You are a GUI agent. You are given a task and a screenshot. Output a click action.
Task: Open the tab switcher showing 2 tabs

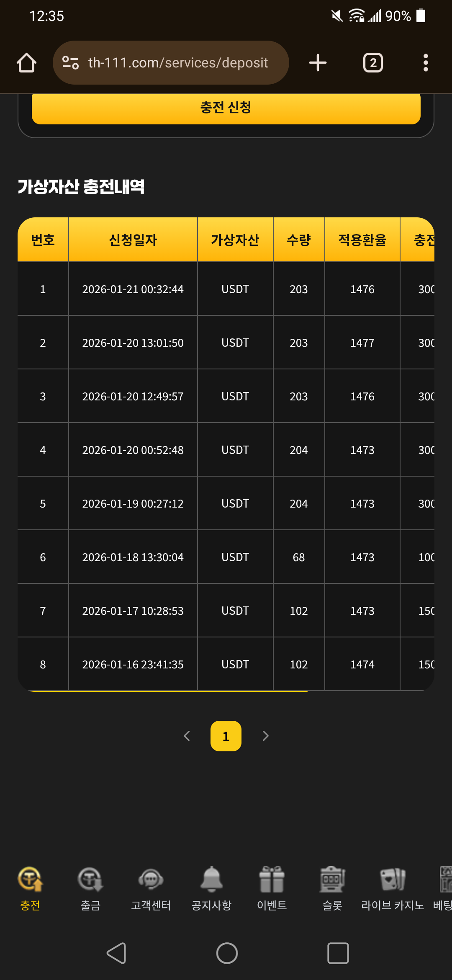(x=372, y=63)
